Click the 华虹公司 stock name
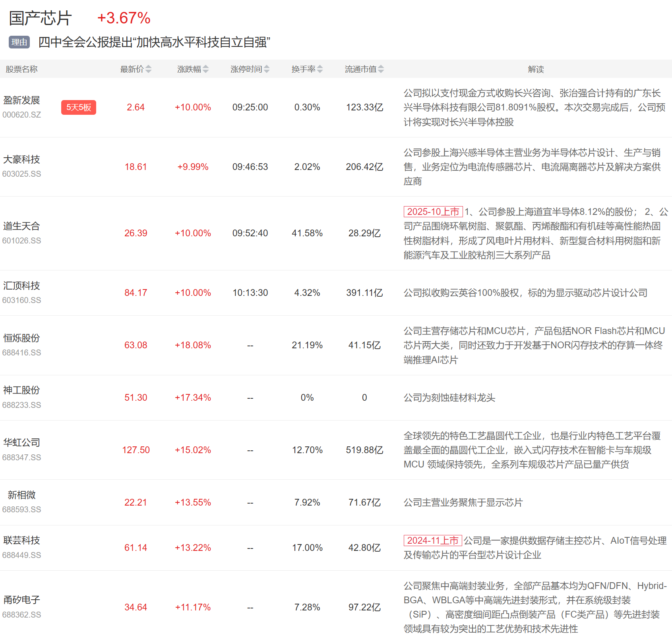This screenshot has width=672, height=641. [21, 443]
